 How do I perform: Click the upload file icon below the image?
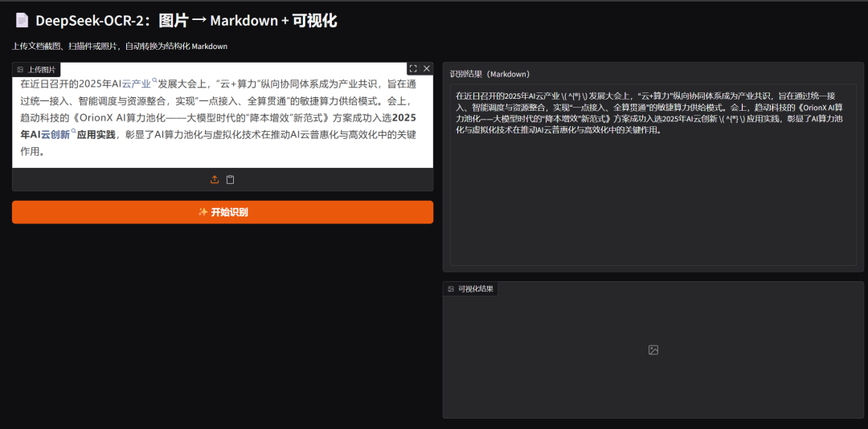tap(215, 179)
